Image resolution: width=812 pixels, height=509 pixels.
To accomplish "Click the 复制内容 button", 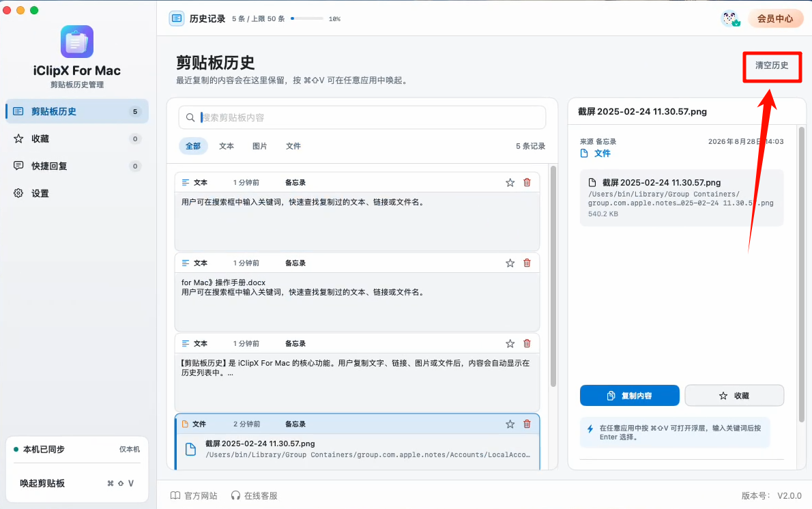I will click(630, 396).
